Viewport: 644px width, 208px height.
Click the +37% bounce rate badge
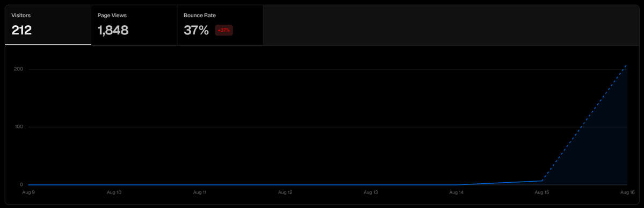[224, 31]
